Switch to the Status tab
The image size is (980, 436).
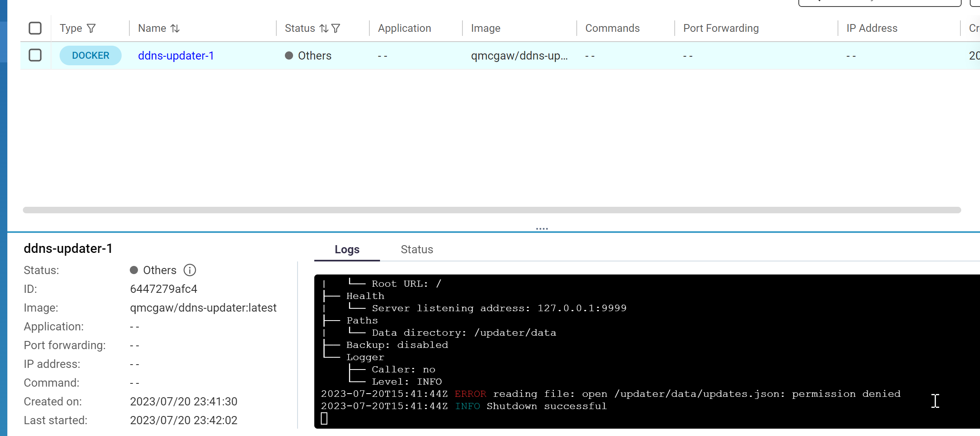point(417,249)
